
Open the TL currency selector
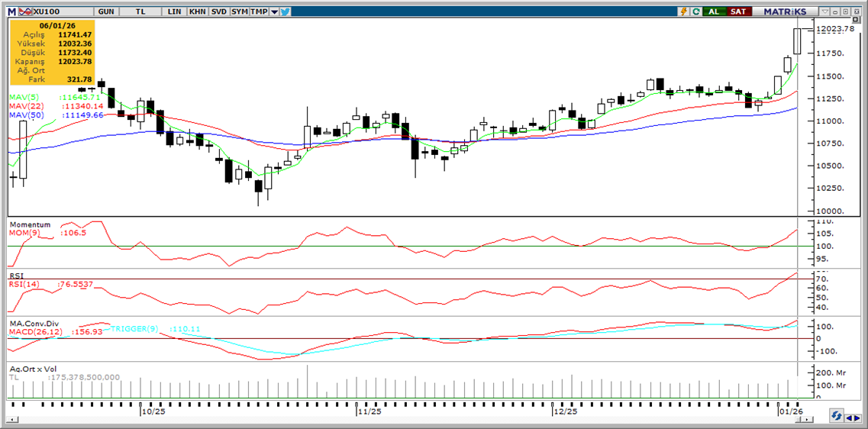tap(141, 11)
